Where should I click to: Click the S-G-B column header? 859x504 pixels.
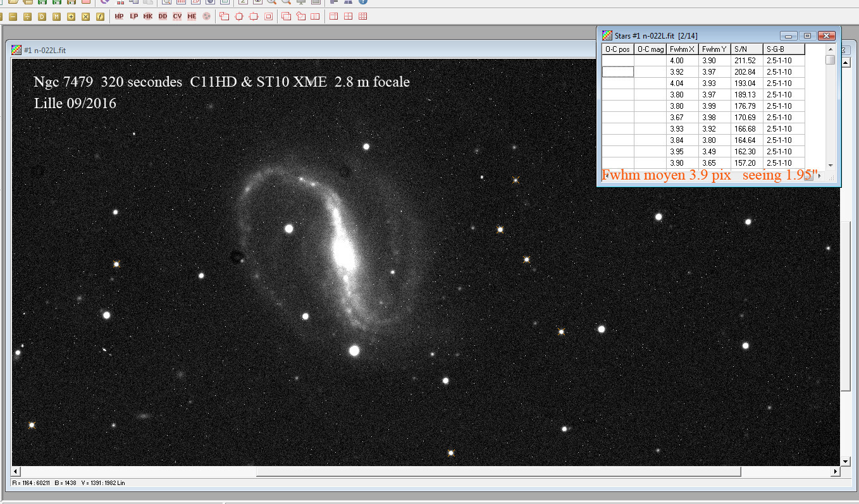pos(784,49)
